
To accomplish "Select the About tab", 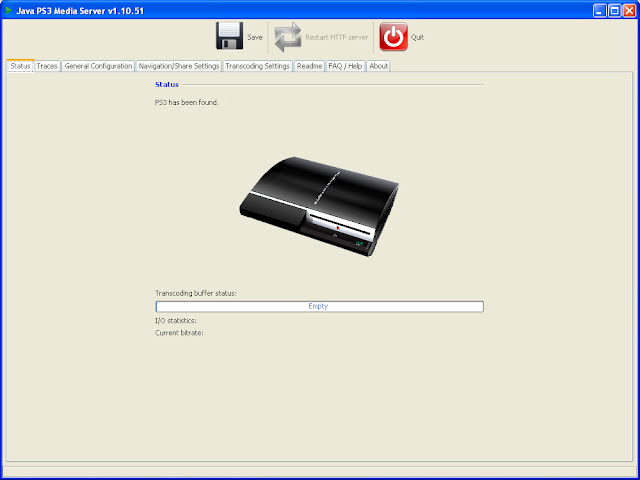I will click(378, 66).
